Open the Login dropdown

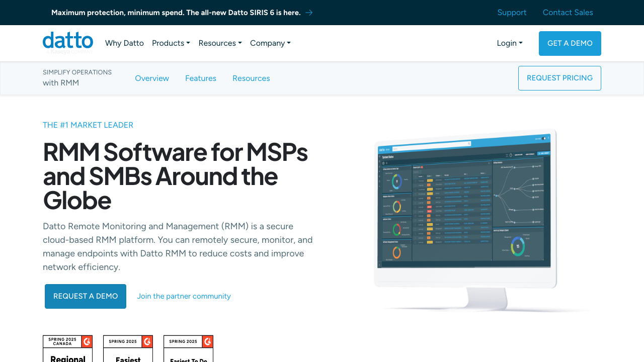click(509, 43)
